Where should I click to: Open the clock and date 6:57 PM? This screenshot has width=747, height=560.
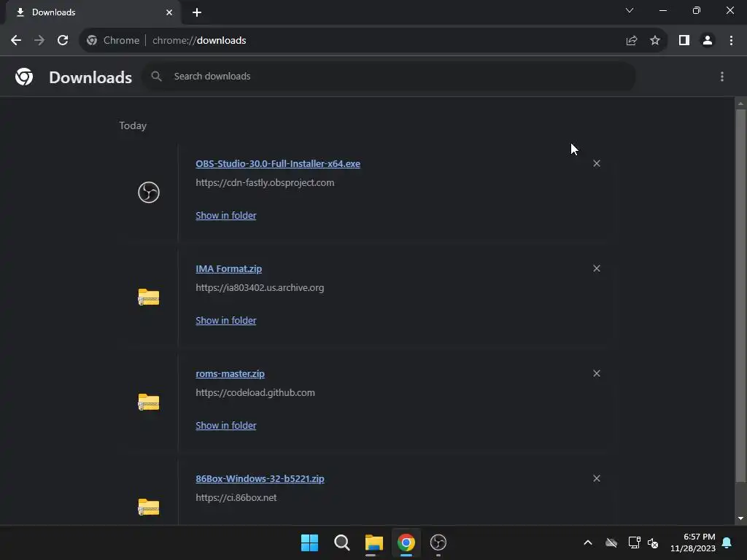tap(693, 542)
